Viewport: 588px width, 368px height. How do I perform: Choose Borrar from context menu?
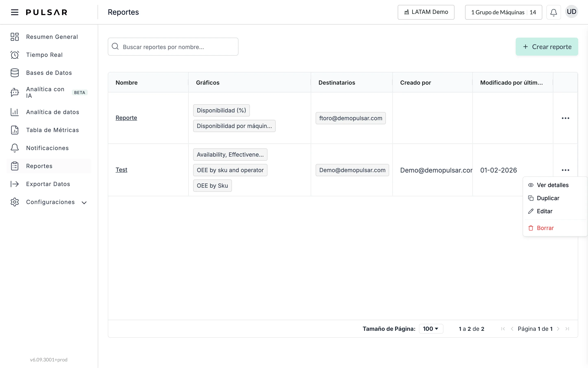coord(555,228)
